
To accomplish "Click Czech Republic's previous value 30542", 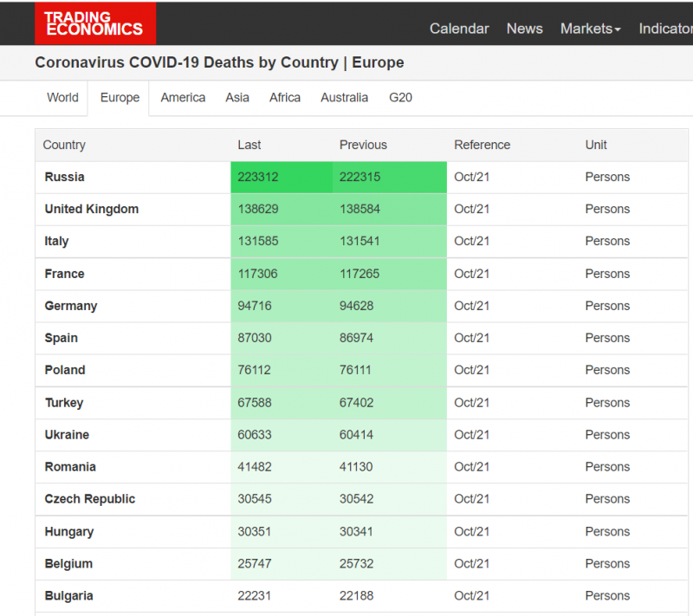I will click(356, 499).
